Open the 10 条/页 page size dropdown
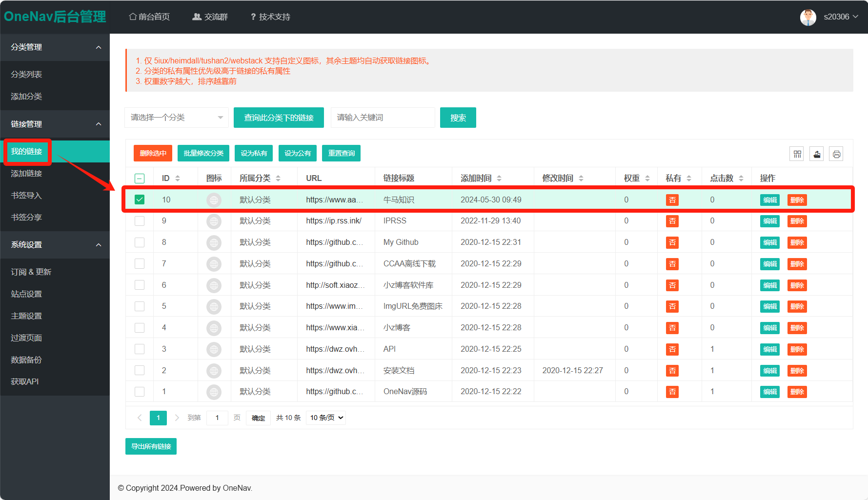Image resolution: width=868 pixels, height=500 pixels. pos(326,418)
